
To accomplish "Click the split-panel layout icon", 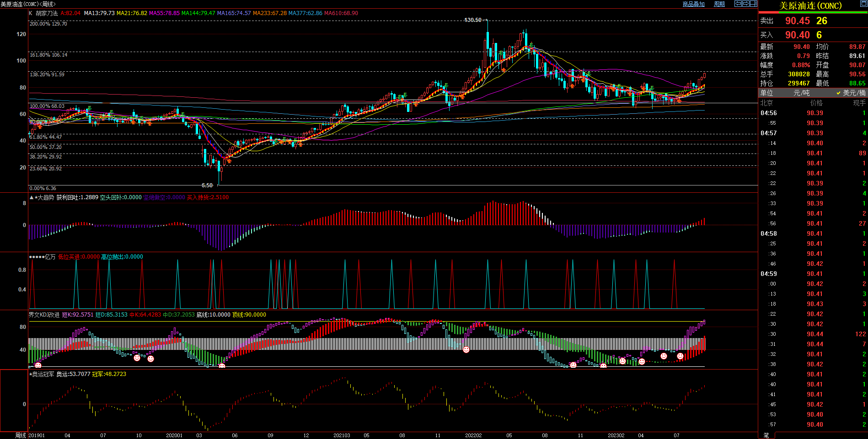I will click(x=753, y=4).
